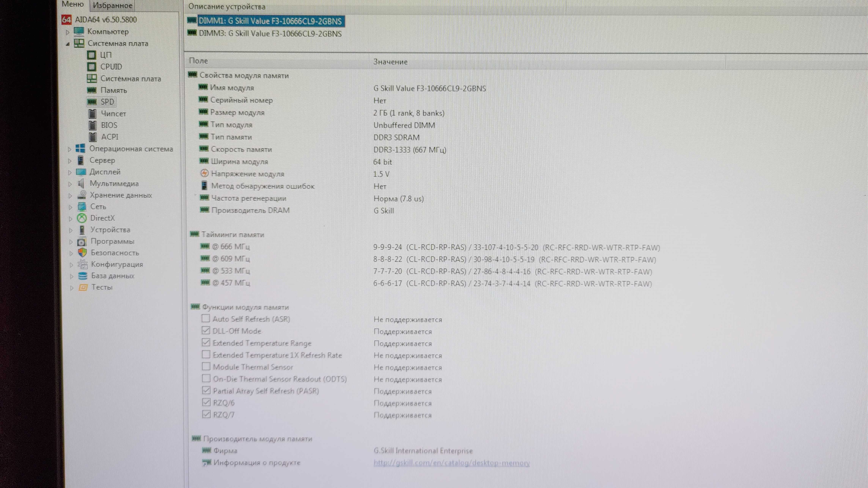Select the ЦП processor icon

[91, 55]
